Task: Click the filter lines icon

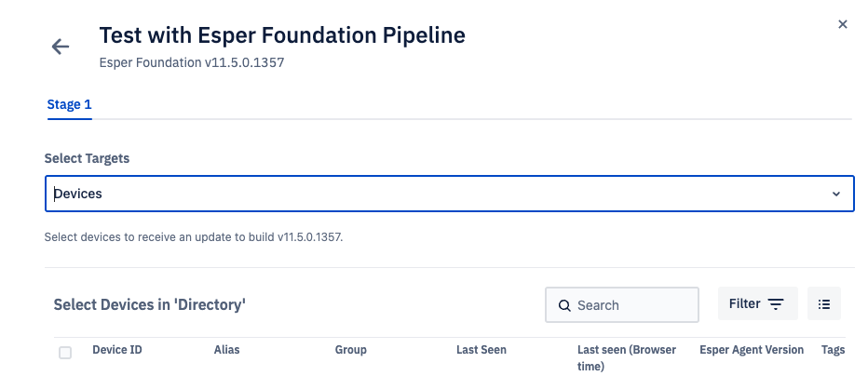Action: [776, 304]
